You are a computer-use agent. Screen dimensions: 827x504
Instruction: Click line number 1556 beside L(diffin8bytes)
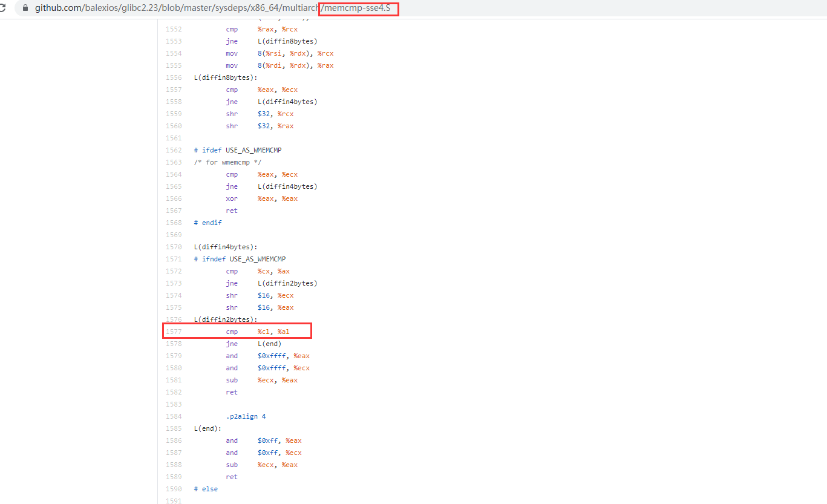[174, 77]
